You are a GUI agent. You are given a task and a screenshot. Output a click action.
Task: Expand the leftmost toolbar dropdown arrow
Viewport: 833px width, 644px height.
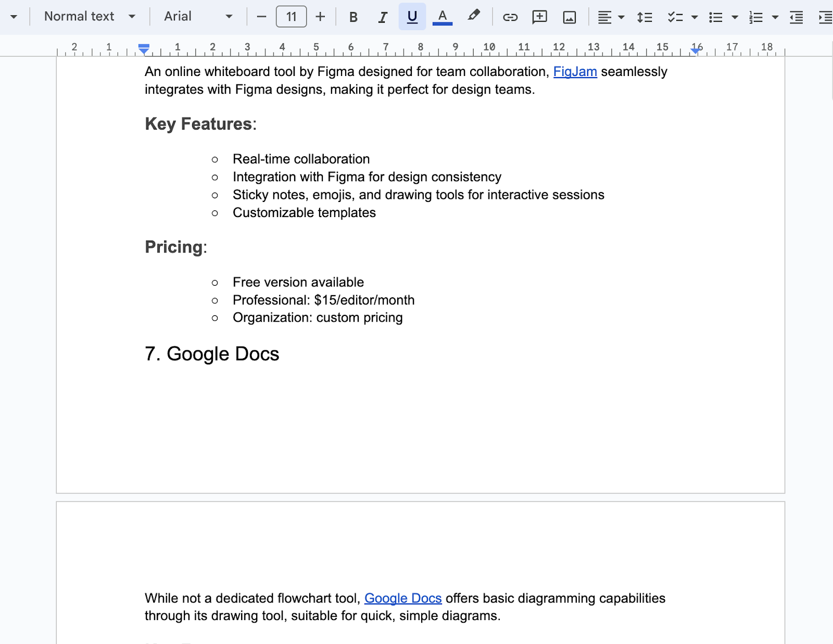14,17
